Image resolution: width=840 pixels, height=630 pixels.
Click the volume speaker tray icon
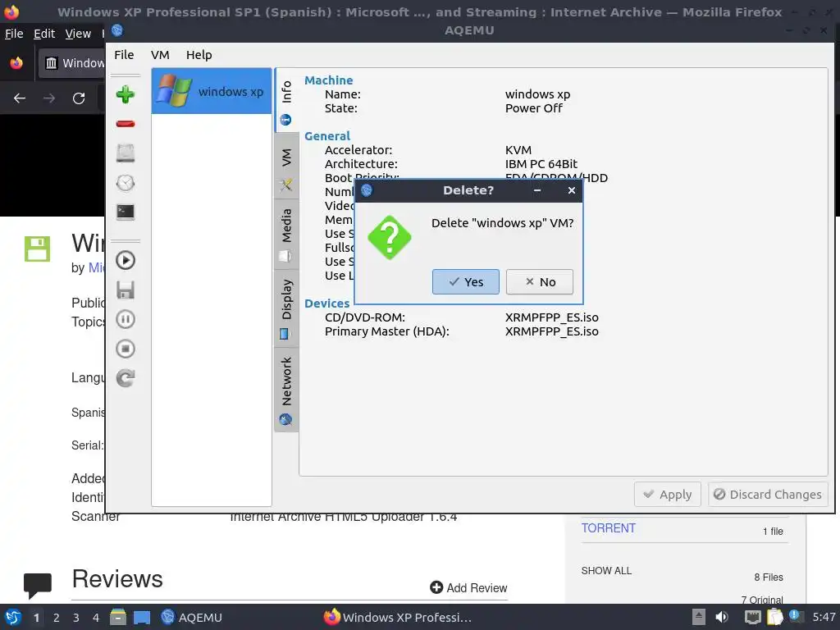pyautogui.click(x=722, y=617)
